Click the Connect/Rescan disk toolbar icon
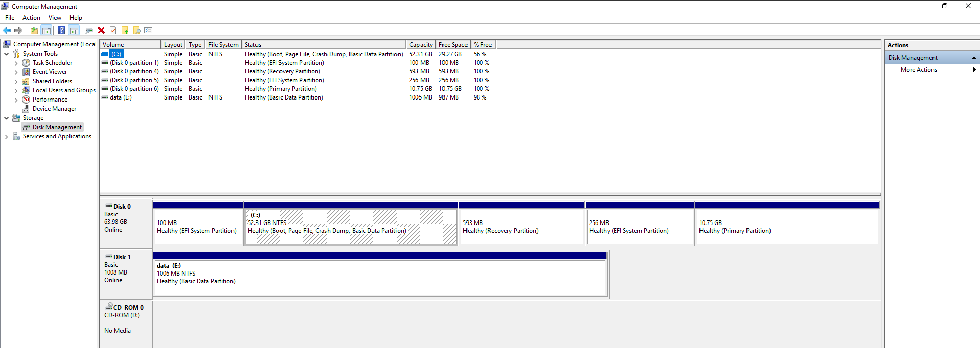Screen dimensions: 980x348 pos(89,31)
